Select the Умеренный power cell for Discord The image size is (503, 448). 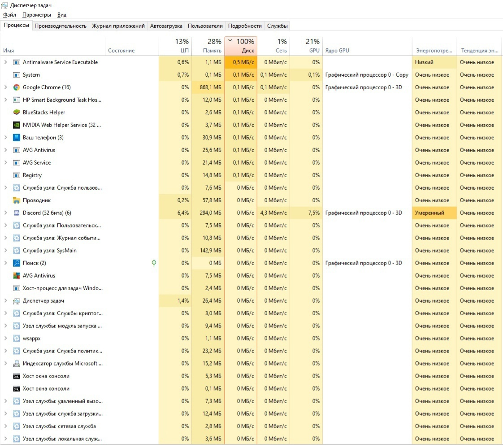[434, 213]
